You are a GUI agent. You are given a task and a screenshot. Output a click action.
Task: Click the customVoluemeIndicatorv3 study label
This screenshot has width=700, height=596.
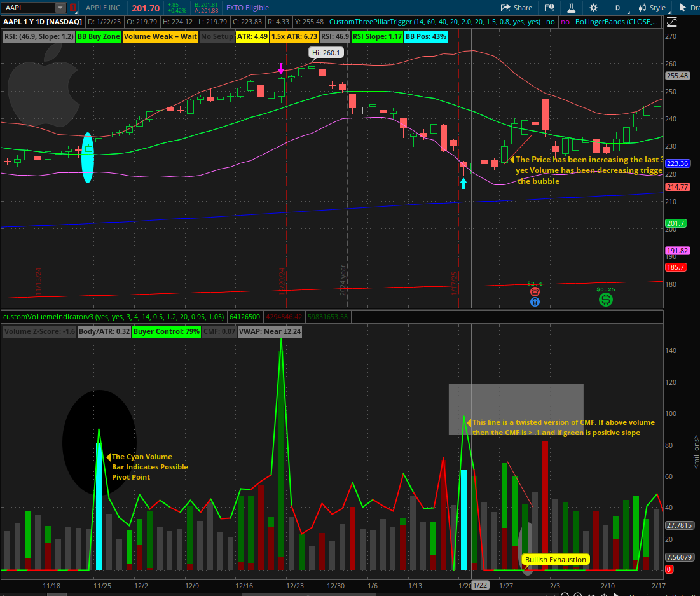(113, 317)
